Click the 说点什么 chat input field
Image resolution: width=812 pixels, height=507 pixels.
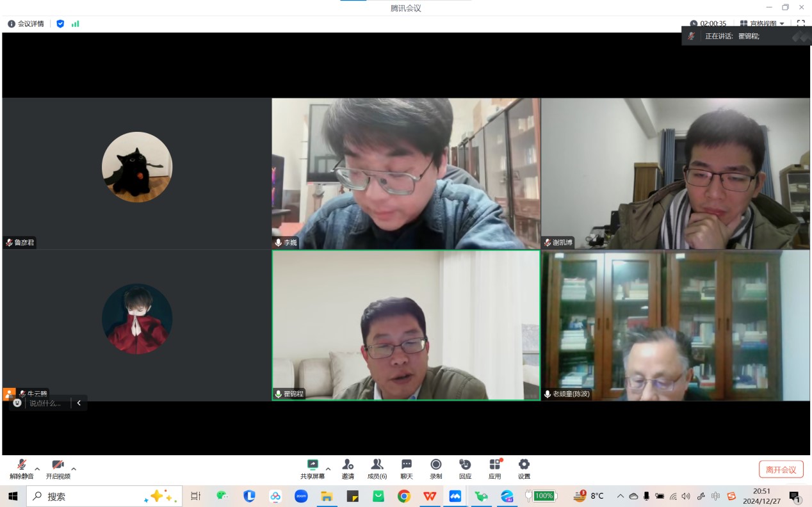pos(46,403)
